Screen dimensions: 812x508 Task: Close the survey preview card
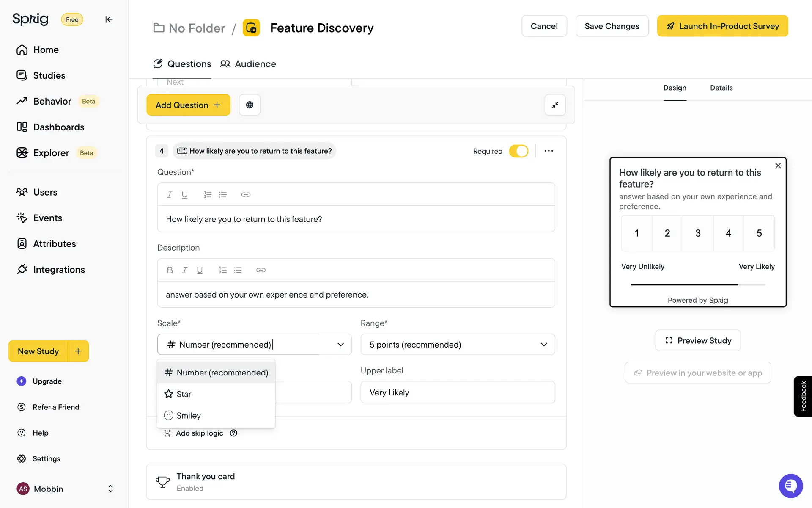778,166
